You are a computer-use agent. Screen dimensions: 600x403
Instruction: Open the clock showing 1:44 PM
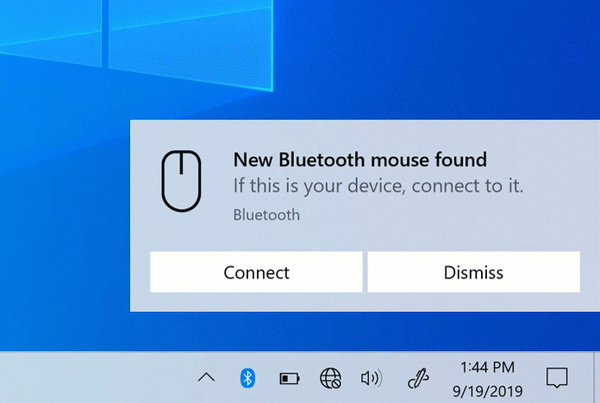488,379
